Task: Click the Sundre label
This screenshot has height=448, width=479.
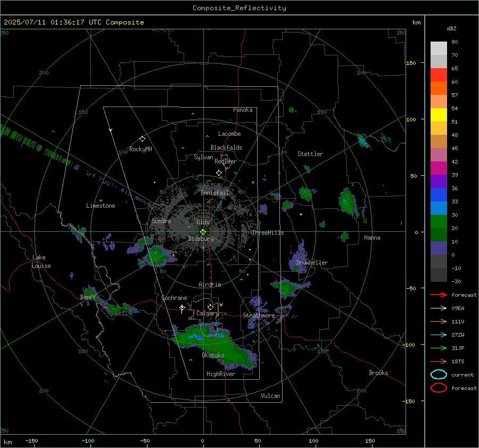Action: [161, 221]
